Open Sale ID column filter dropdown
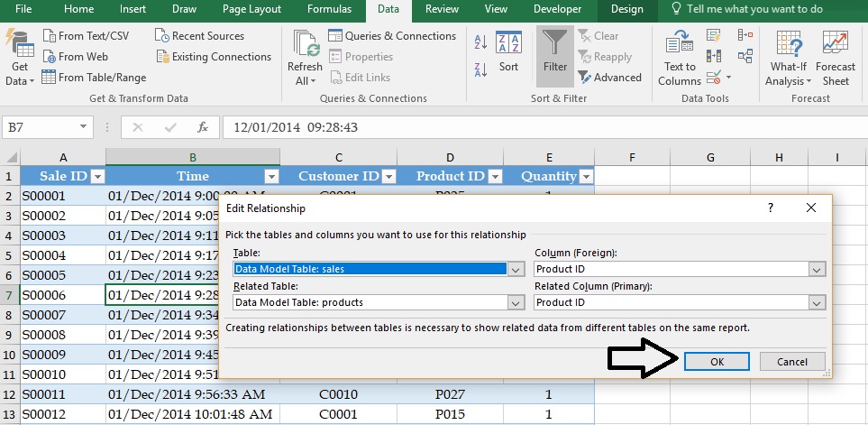This screenshot has width=868, height=425. (97, 177)
